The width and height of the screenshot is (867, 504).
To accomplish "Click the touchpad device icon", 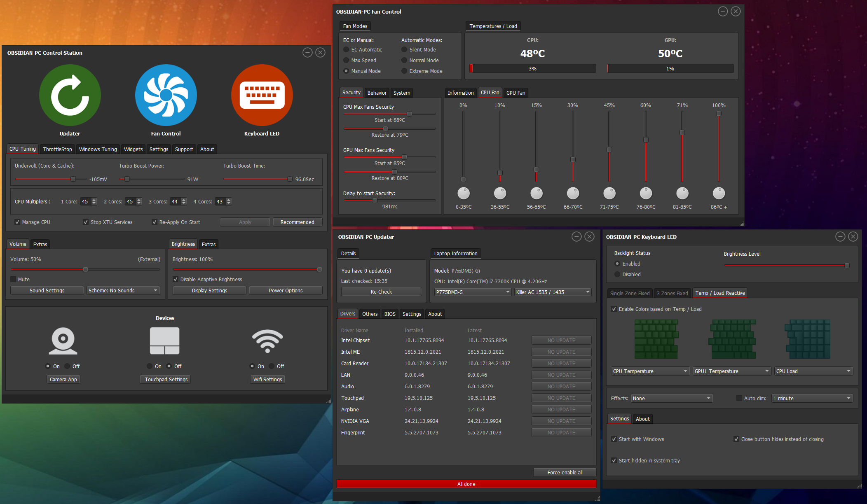I will 165,341.
